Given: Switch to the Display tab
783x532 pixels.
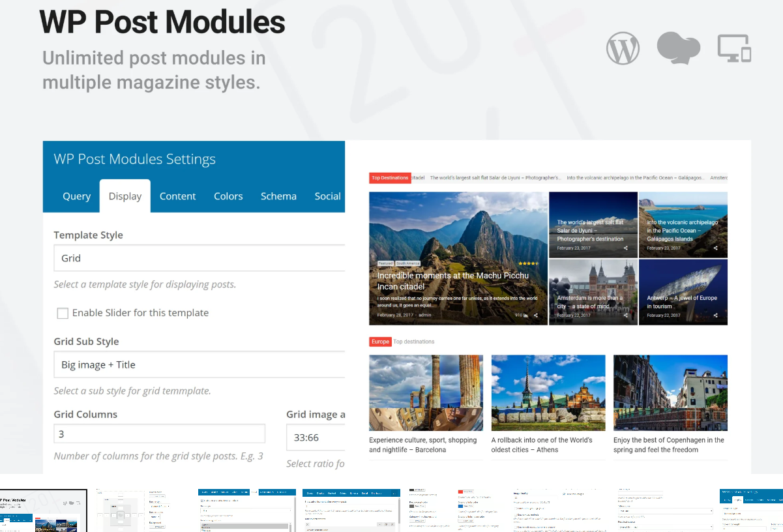Looking at the screenshot, I should [125, 196].
